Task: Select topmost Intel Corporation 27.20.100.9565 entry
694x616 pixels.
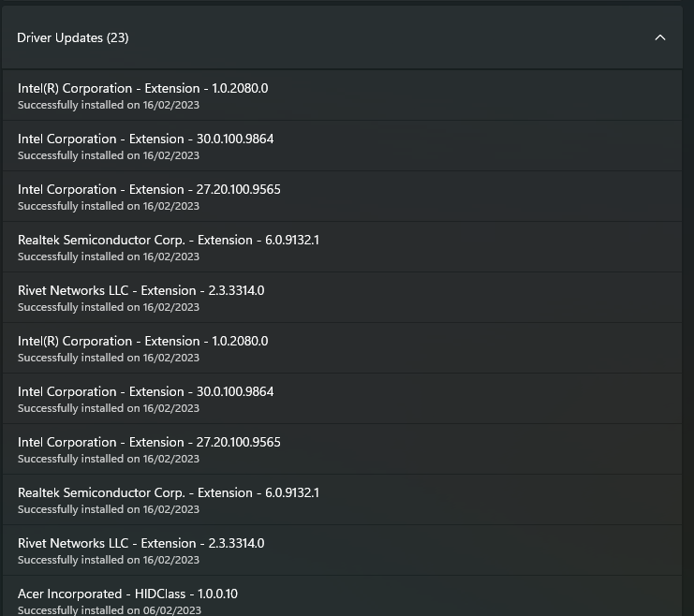Action: pyautogui.click(x=342, y=196)
